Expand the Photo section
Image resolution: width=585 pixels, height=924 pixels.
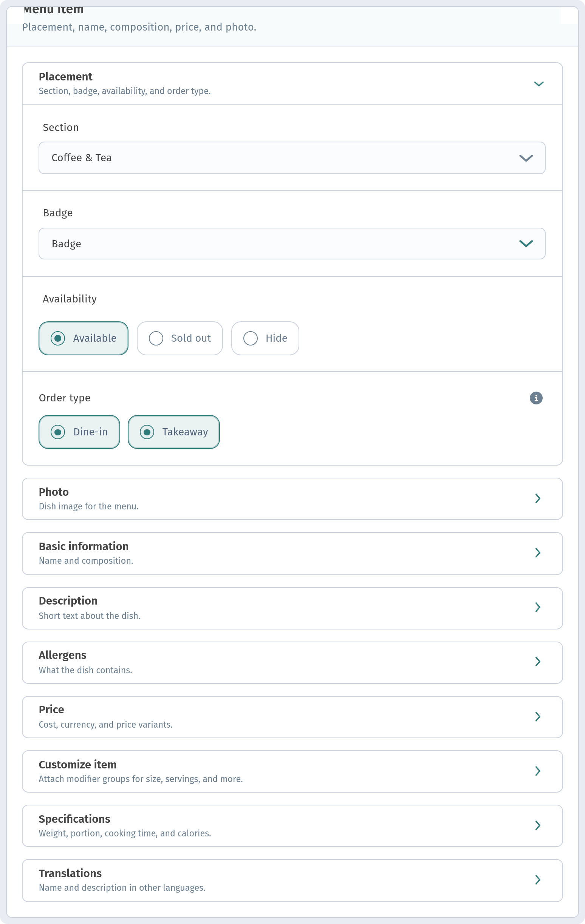click(292, 499)
